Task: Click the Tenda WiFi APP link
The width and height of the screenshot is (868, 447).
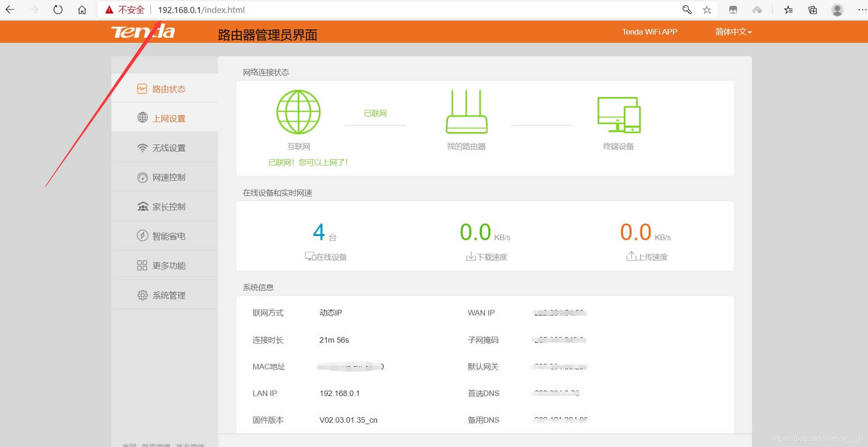Action: click(650, 32)
